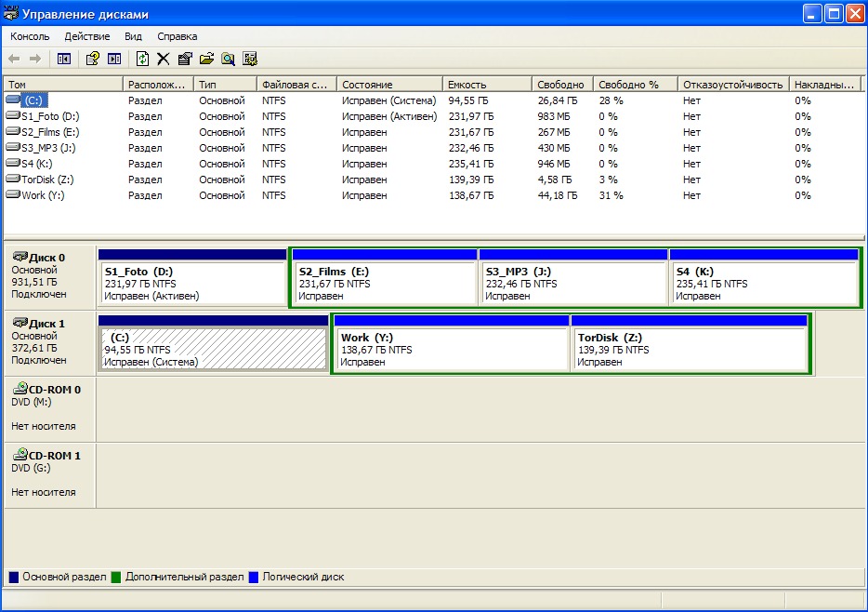Click the Refresh icon with green arrows
Screen dimensions: 868x612
click(x=142, y=59)
